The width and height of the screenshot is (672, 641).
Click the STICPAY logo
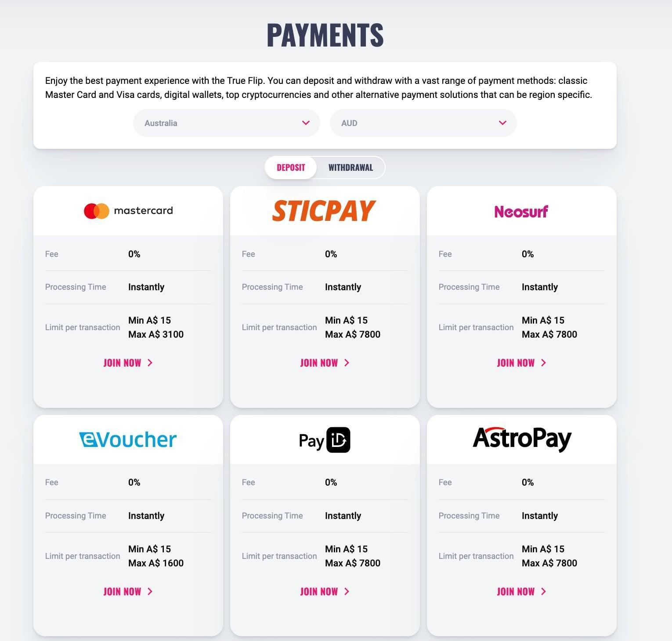click(x=324, y=211)
